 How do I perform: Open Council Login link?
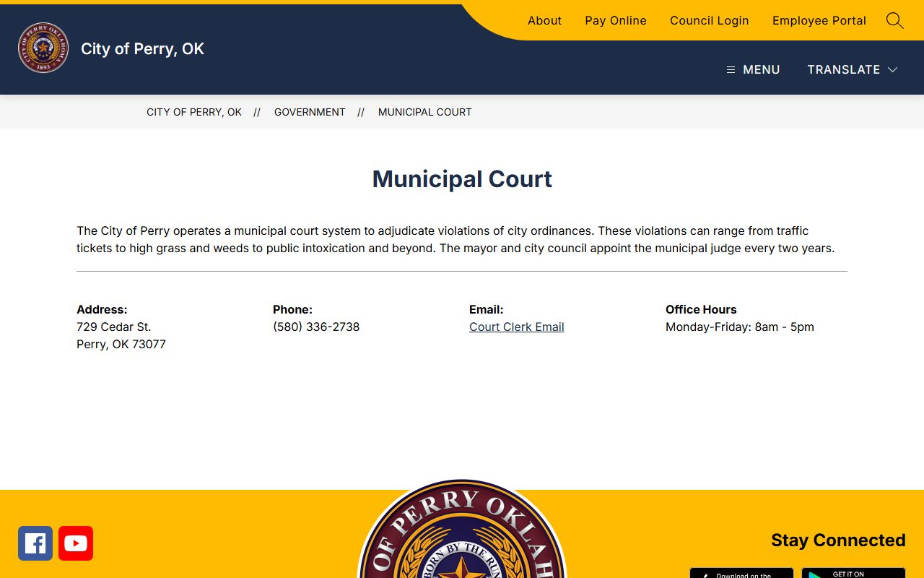(x=710, y=20)
